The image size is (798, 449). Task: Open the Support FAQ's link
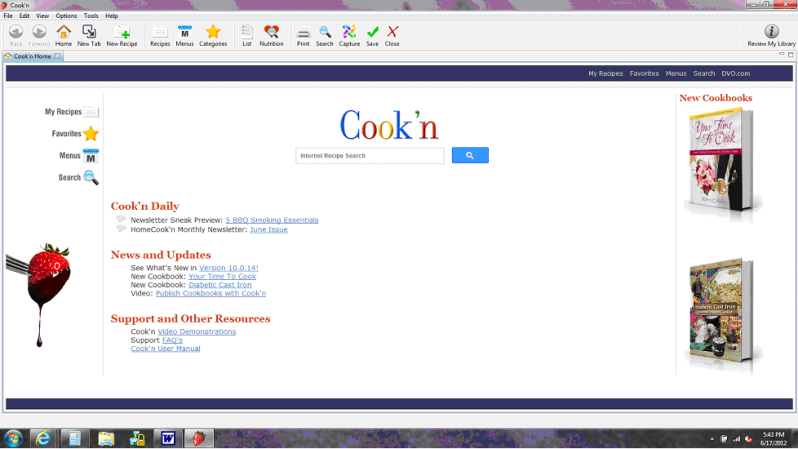(173, 340)
